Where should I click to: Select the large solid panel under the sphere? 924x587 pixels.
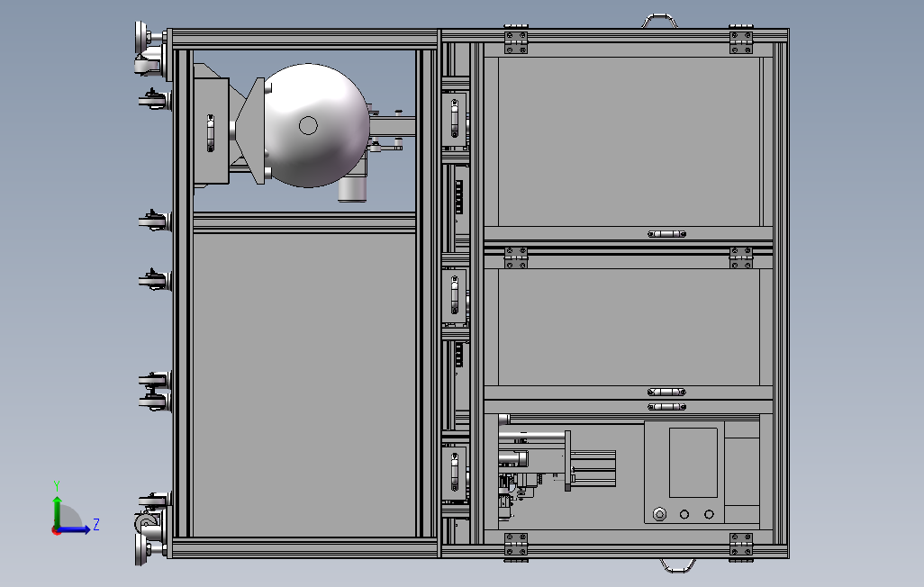click(x=304, y=384)
